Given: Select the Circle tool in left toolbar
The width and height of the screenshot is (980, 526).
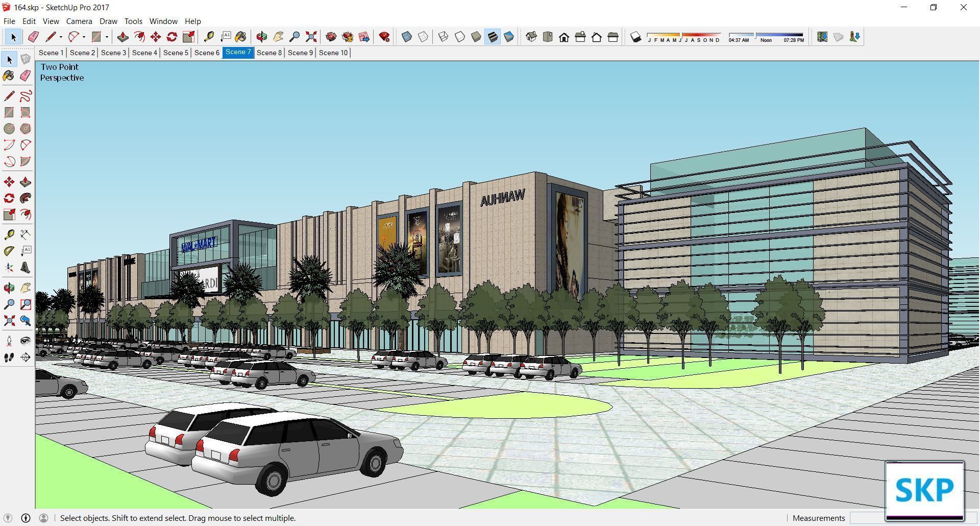Looking at the screenshot, I should click(x=9, y=129).
